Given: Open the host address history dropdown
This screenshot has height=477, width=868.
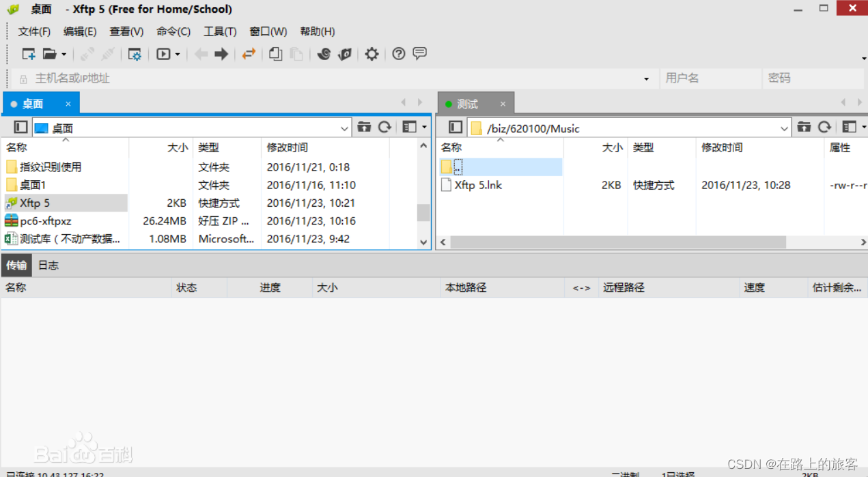Looking at the screenshot, I should point(646,79).
